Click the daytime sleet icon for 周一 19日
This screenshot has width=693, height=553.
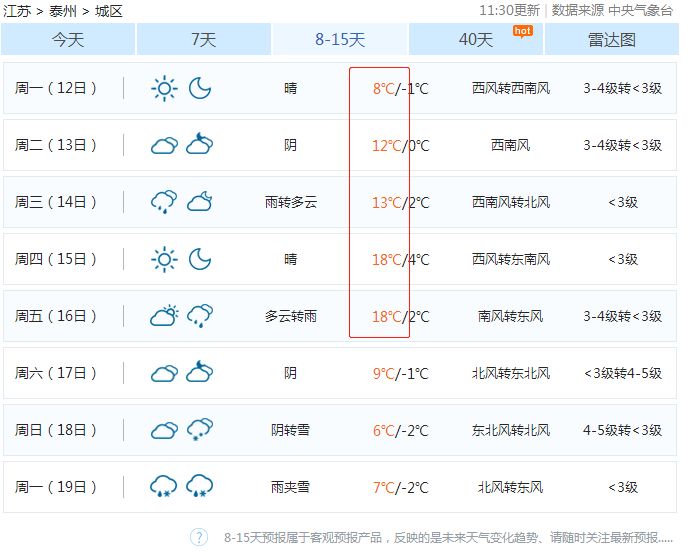(x=164, y=487)
